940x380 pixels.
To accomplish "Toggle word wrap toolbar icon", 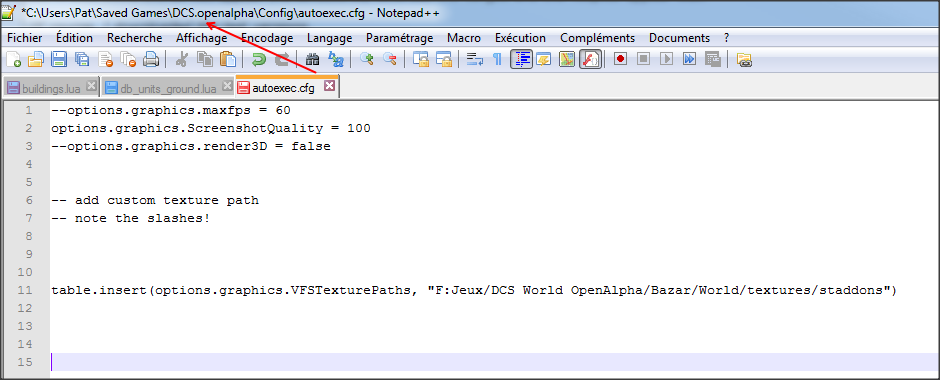I will coord(475,59).
